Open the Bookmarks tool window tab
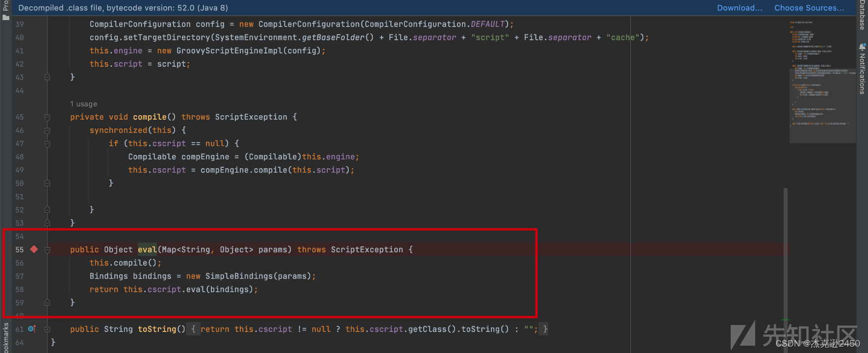This screenshot has width=868, height=353. (5, 338)
